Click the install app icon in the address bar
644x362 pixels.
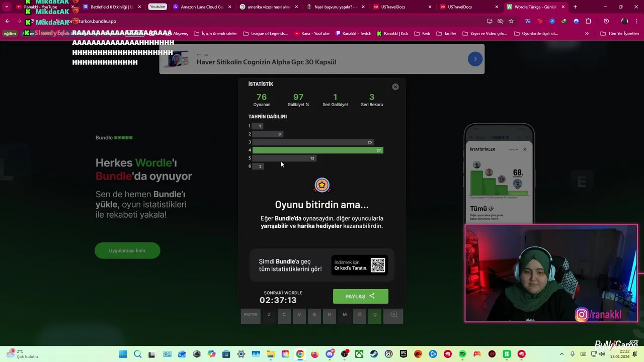tap(490, 21)
